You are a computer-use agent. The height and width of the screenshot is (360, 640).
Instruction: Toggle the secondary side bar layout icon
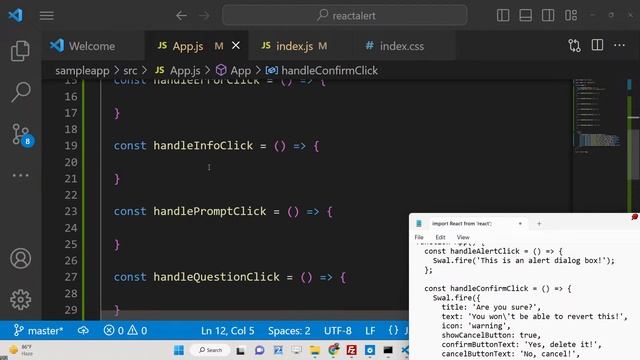tap(548, 16)
